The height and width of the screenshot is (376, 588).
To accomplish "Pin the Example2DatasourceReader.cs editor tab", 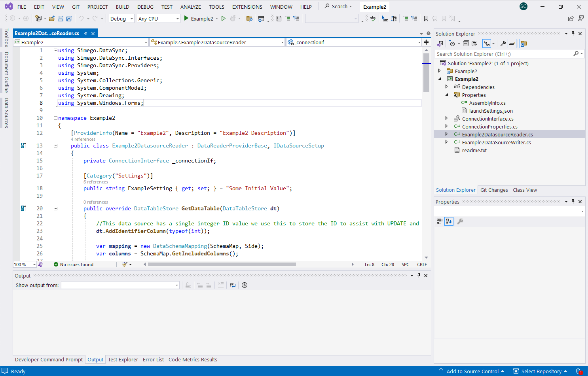I will tap(85, 34).
